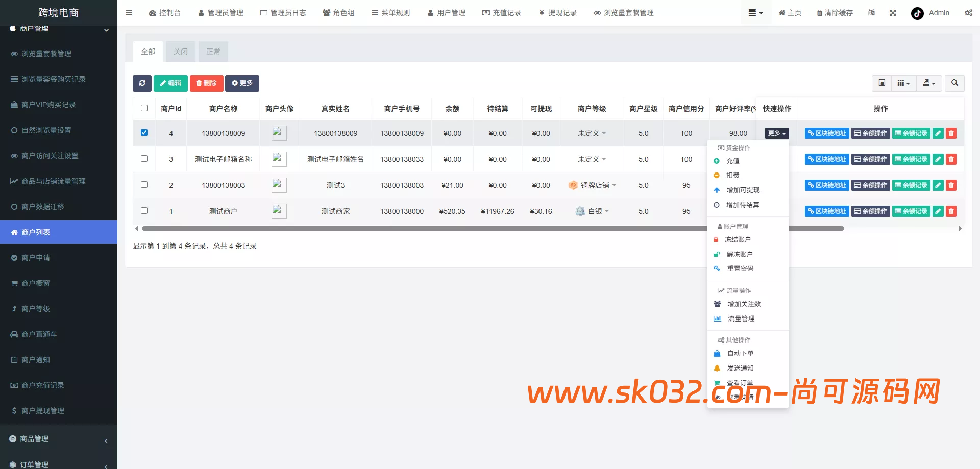Image resolution: width=980 pixels, height=469 pixels.
Task: Click the detail view icon
Action: point(880,83)
